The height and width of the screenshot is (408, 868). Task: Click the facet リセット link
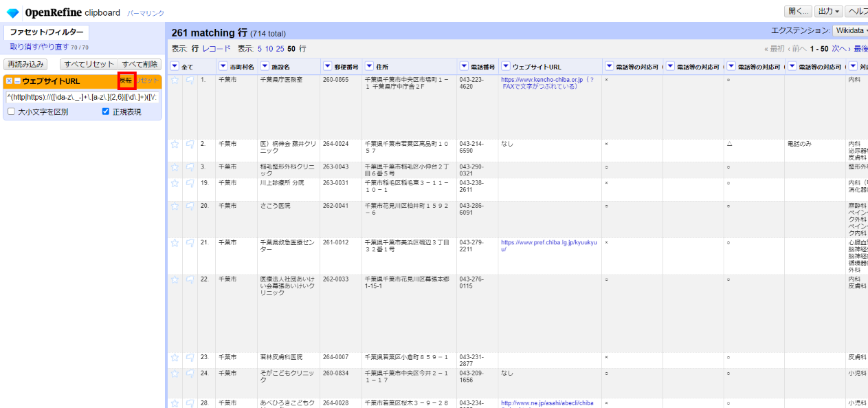tap(148, 81)
